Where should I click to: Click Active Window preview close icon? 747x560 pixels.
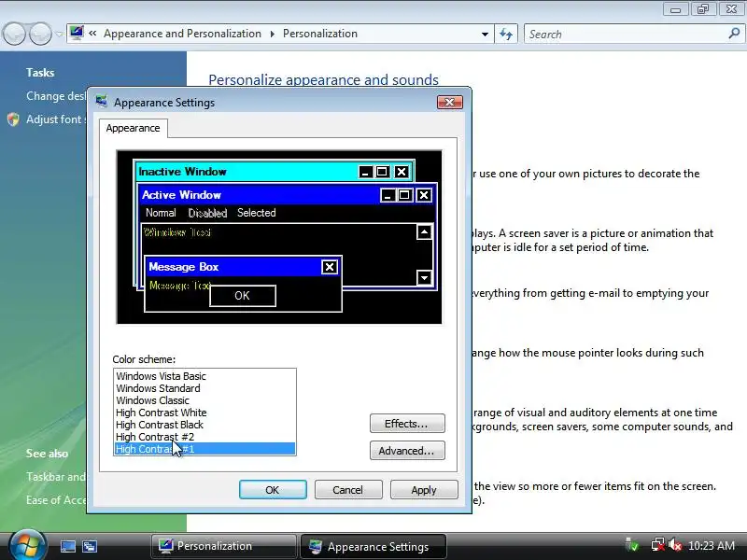[x=424, y=195]
